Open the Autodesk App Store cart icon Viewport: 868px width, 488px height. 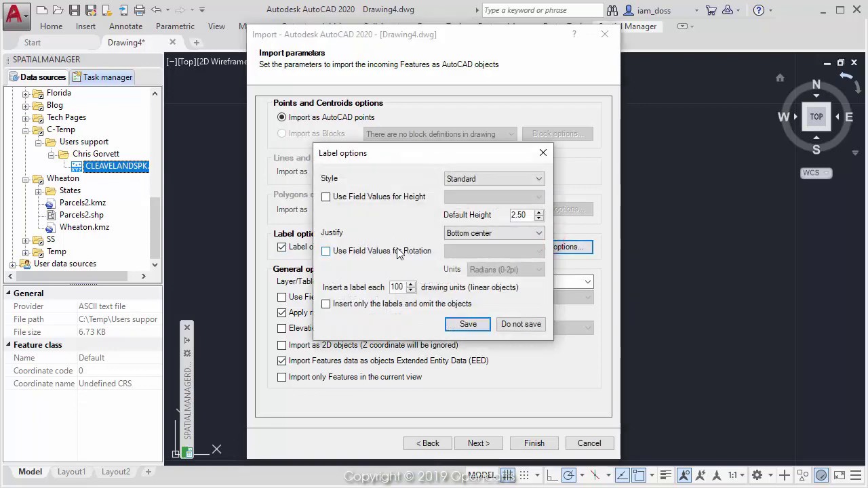point(711,10)
